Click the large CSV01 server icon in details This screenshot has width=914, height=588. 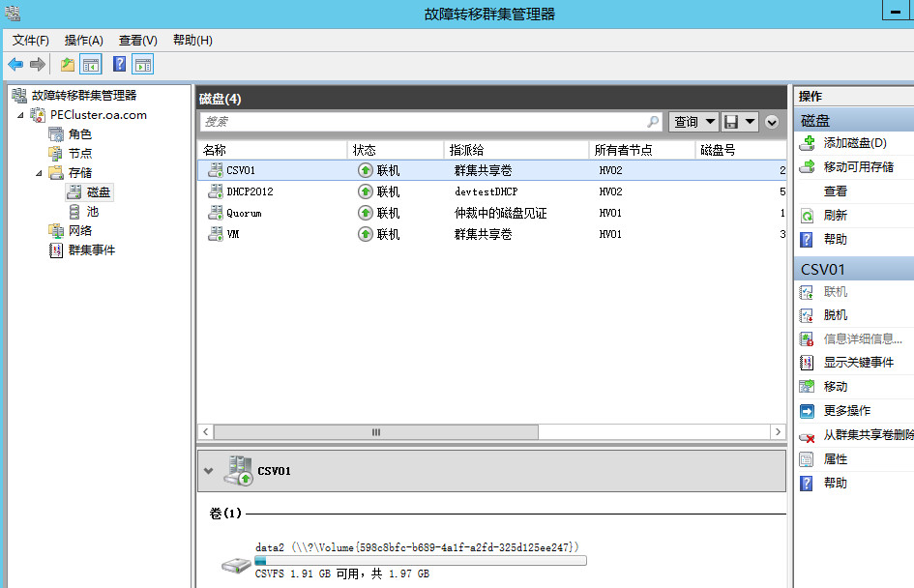point(238,471)
